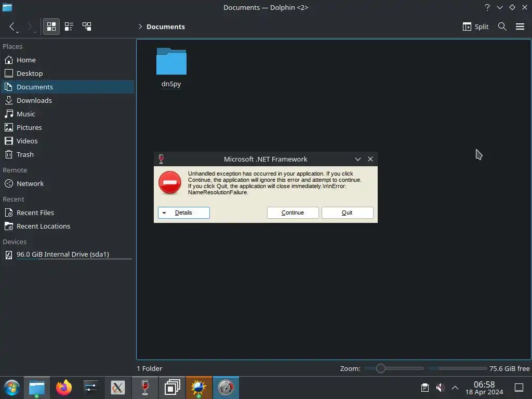Open Videos in Places

click(x=67, y=141)
